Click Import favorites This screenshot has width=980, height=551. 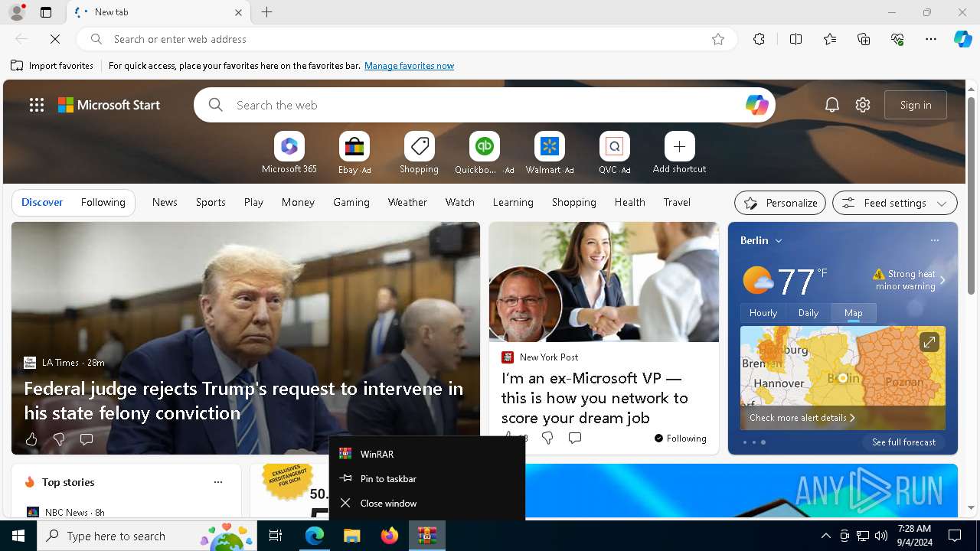click(x=52, y=66)
